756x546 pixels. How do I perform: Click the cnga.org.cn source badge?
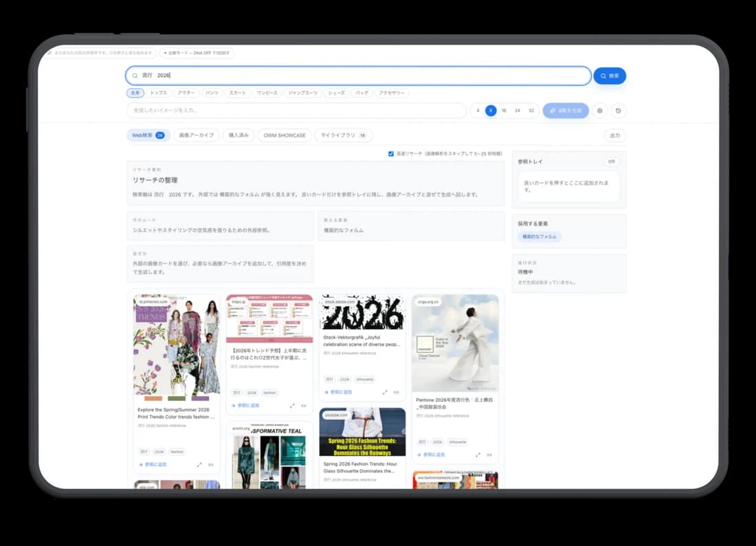tap(428, 302)
